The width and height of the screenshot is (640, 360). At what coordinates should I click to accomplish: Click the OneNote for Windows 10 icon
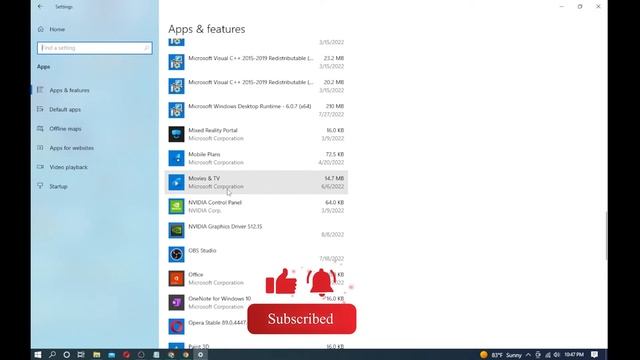176,303
